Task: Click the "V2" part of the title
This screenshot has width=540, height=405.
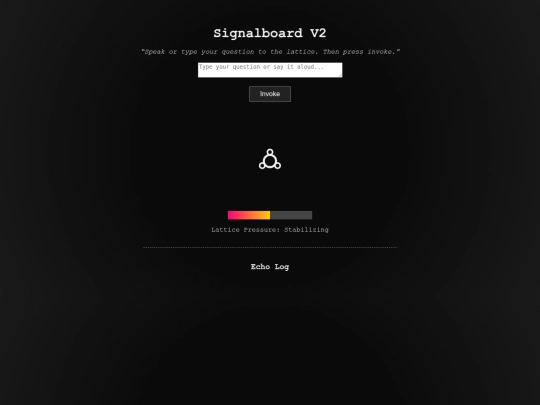Action: (318, 33)
